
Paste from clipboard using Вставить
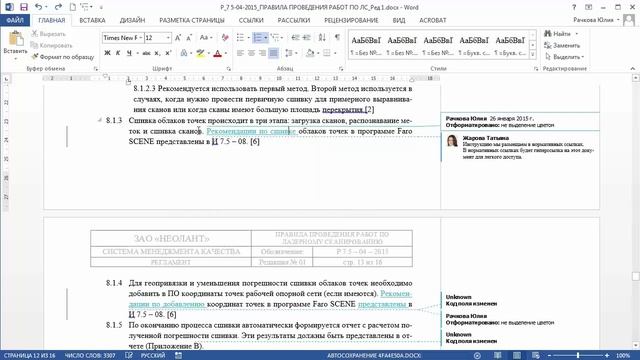tap(16, 46)
